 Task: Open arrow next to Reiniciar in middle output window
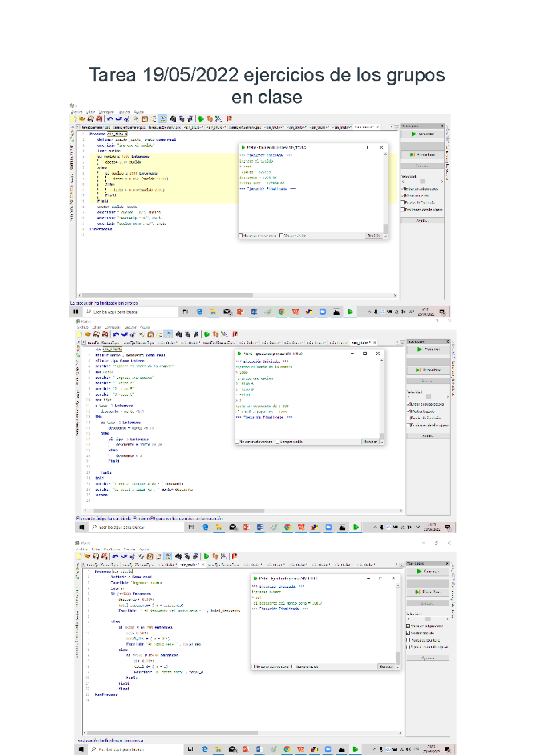coord(382,442)
